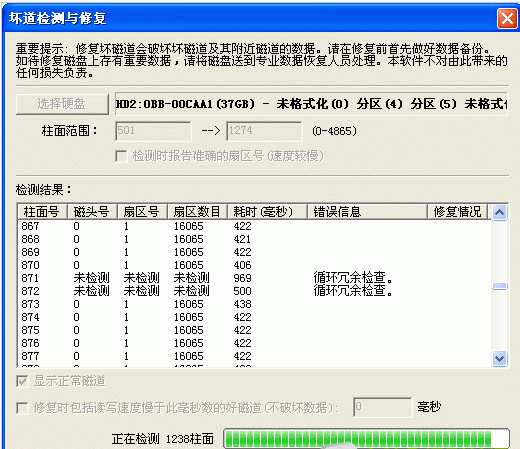Click the 406 time value in row 870

pos(242,265)
